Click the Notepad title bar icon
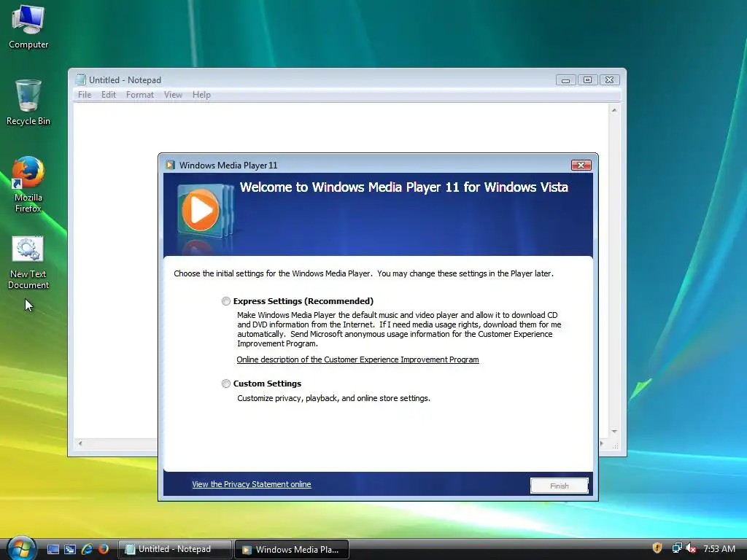Image resolution: width=747 pixels, height=560 pixels. pyautogui.click(x=80, y=79)
